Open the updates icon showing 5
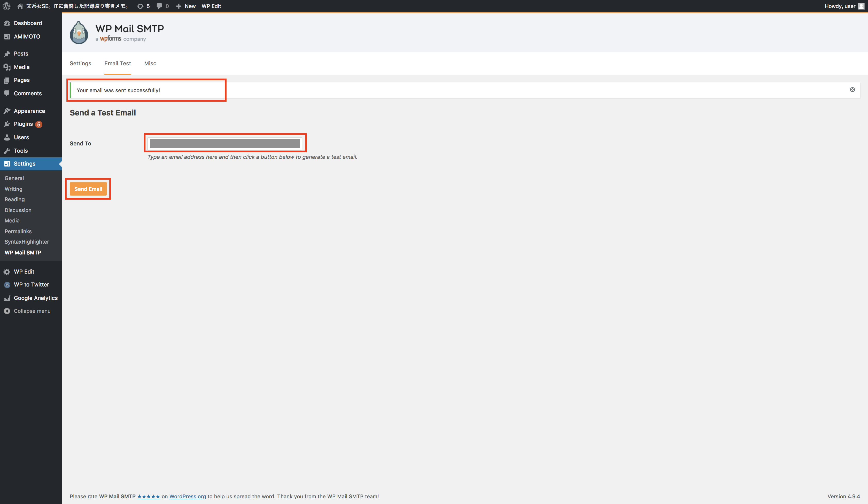This screenshot has height=504, width=868. point(140,6)
